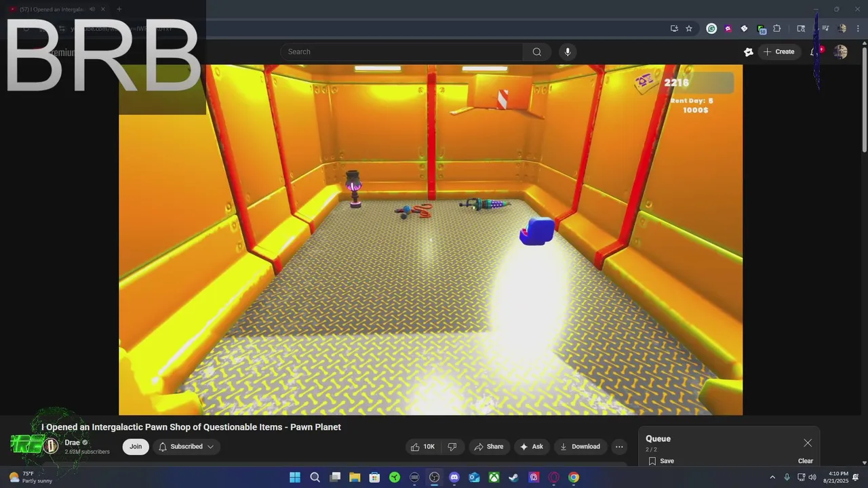Viewport: 868px width, 488px height.
Task: Open YouTube account avatar menu
Action: point(841,52)
